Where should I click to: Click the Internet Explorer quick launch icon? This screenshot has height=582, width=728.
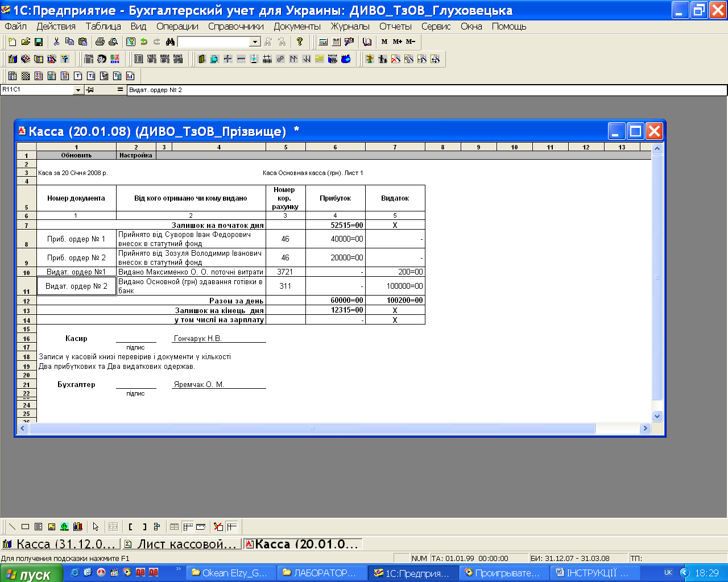75,573
